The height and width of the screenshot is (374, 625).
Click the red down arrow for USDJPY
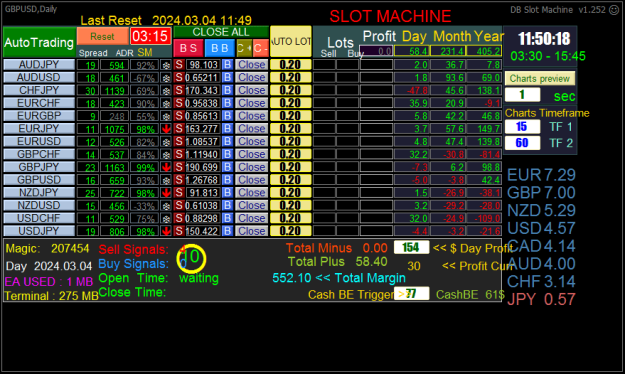click(x=166, y=231)
